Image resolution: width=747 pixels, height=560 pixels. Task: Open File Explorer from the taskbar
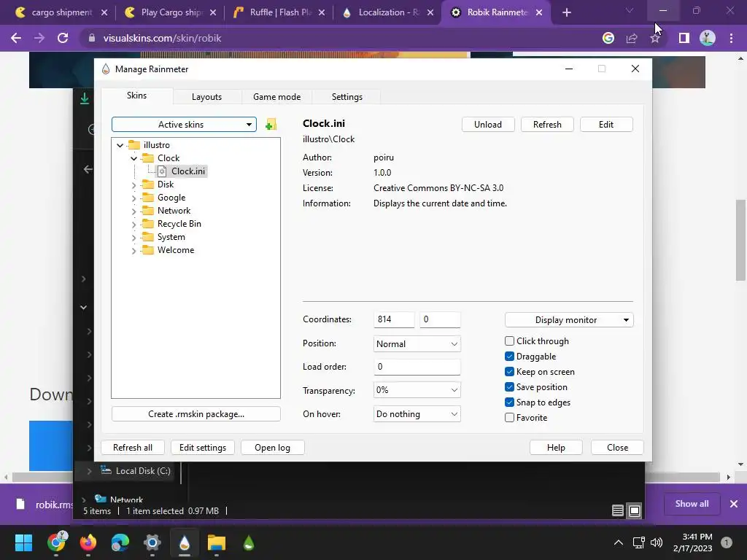216,542
